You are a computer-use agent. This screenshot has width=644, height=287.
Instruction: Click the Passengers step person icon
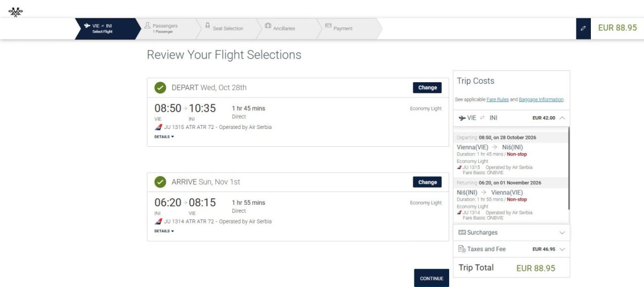tap(148, 25)
